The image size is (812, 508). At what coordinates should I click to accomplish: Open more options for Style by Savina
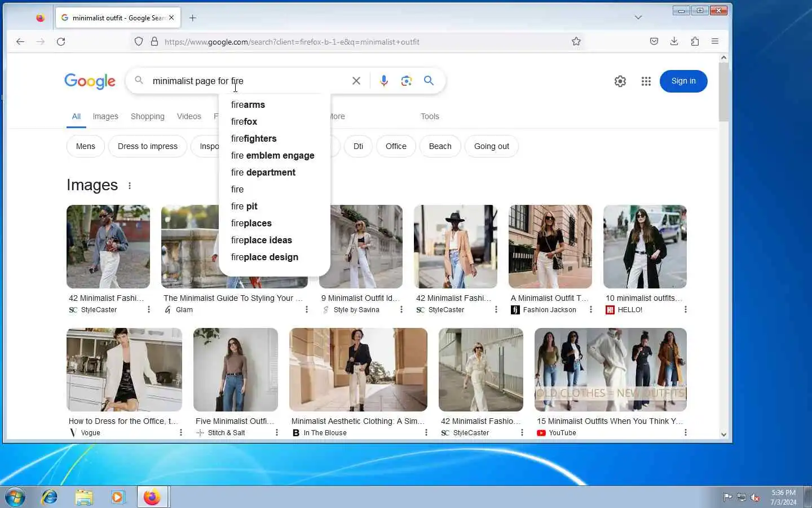coord(401,309)
